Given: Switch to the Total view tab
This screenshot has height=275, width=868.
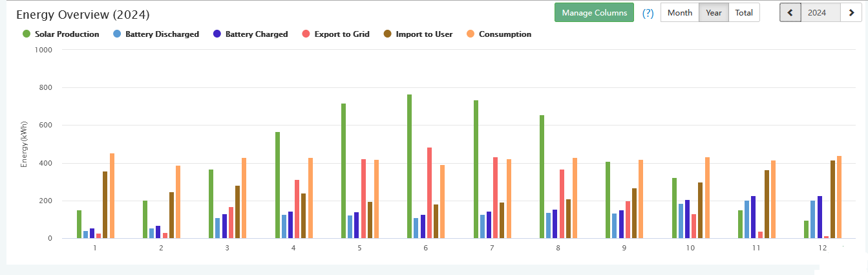Looking at the screenshot, I should (744, 13).
